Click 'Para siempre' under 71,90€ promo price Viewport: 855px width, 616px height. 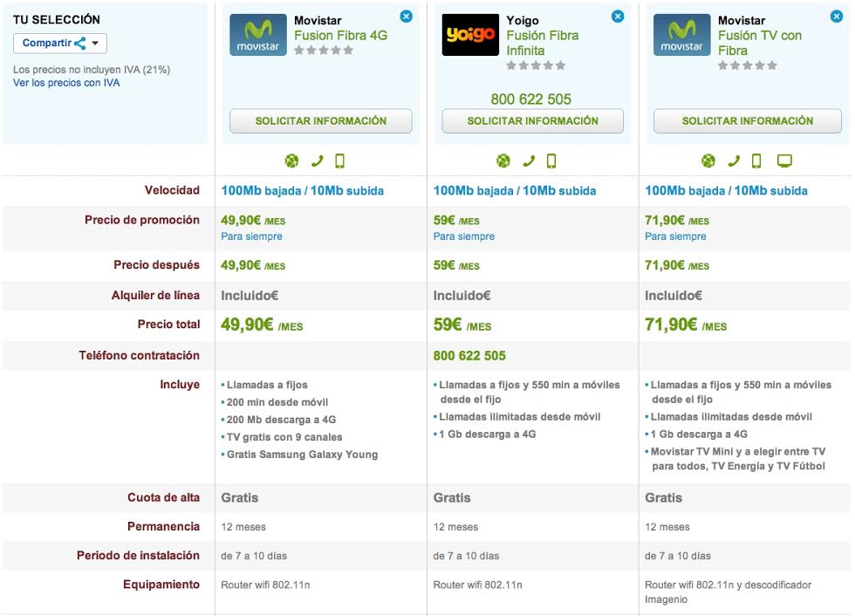click(675, 236)
